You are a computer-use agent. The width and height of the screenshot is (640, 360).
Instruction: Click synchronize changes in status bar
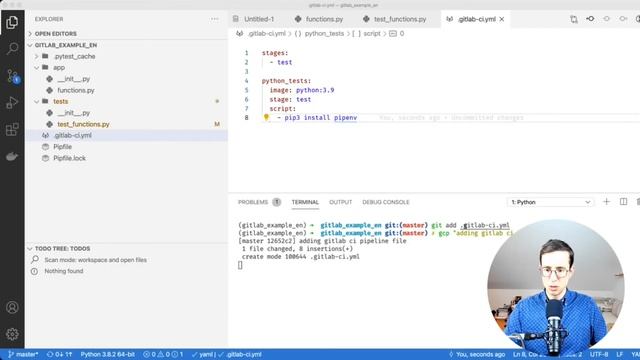[59, 354]
